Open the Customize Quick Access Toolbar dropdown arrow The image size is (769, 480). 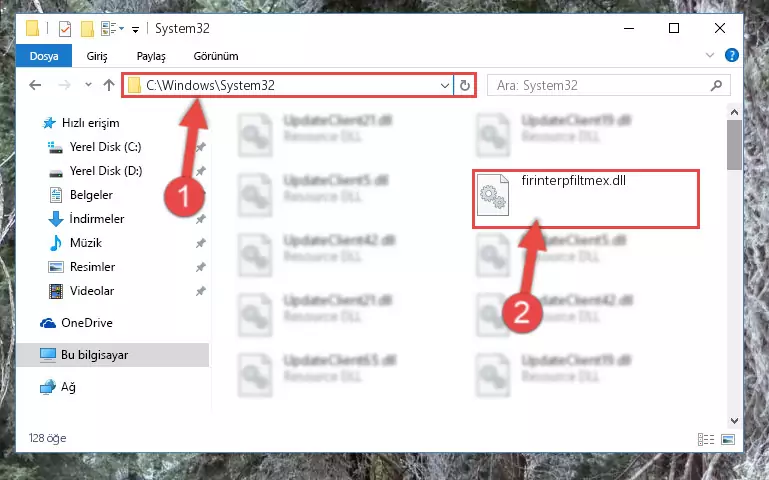point(135,30)
